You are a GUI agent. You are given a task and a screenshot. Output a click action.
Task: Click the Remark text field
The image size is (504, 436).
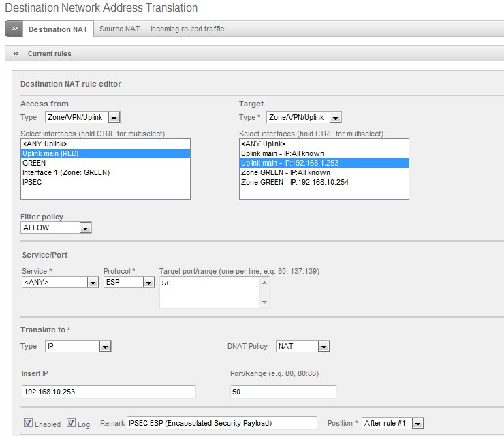pyautogui.click(x=222, y=423)
